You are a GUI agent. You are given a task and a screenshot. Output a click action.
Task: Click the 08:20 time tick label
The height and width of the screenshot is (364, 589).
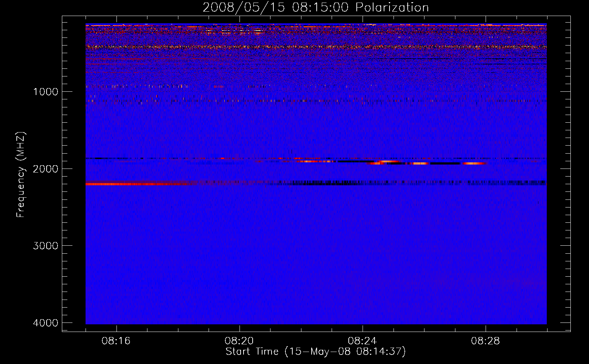[x=240, y=341]
